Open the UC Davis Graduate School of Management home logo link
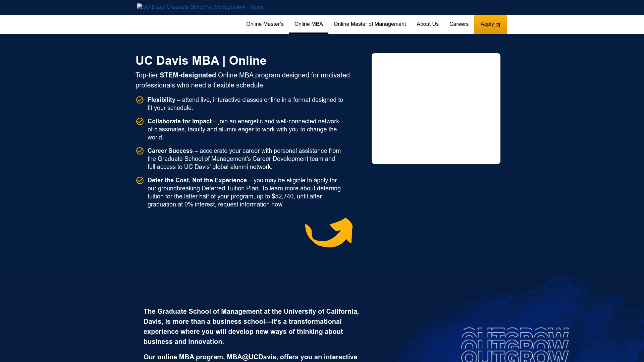The height and width of the screenshot is (362, 644). point(200,7)
